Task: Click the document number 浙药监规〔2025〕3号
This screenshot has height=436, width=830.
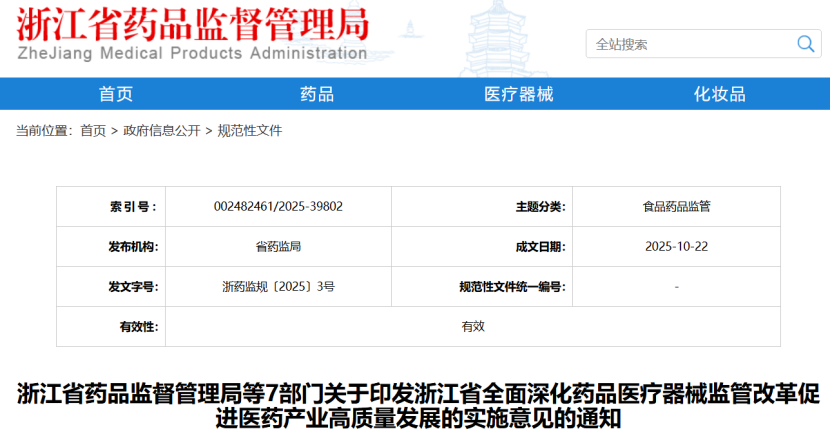Action: pos(278,287)
